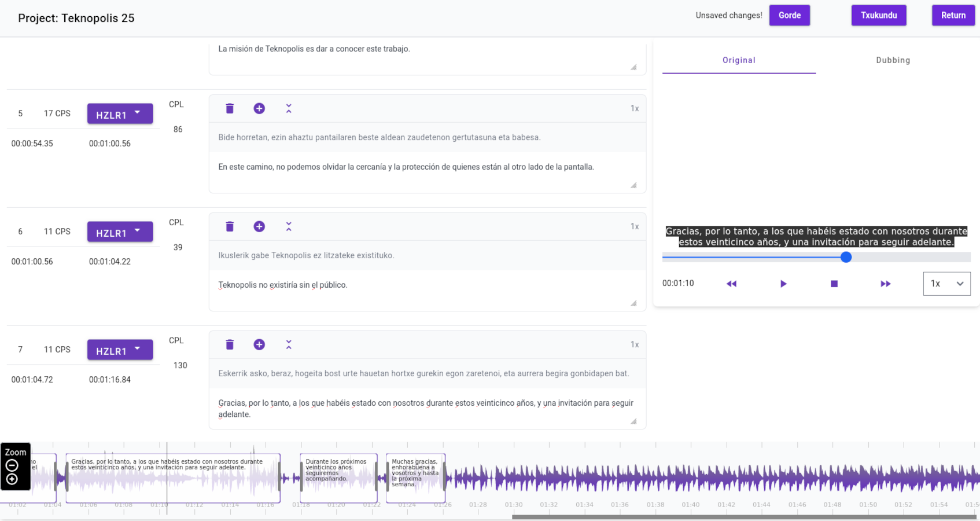The image size is (980, 521).
Task: Click the Unsaved changes! notice
Action: pos(729,16)
